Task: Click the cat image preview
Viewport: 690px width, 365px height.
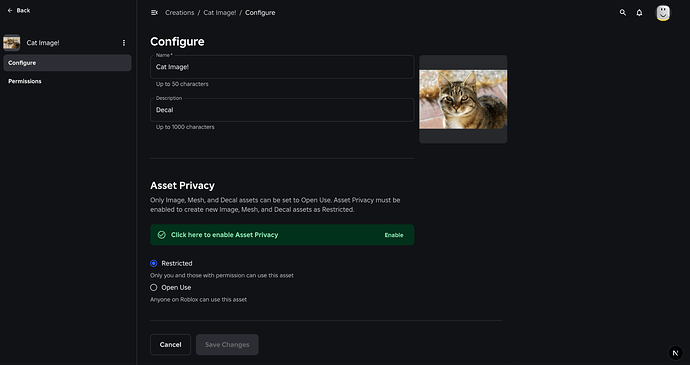Action: 463,100
